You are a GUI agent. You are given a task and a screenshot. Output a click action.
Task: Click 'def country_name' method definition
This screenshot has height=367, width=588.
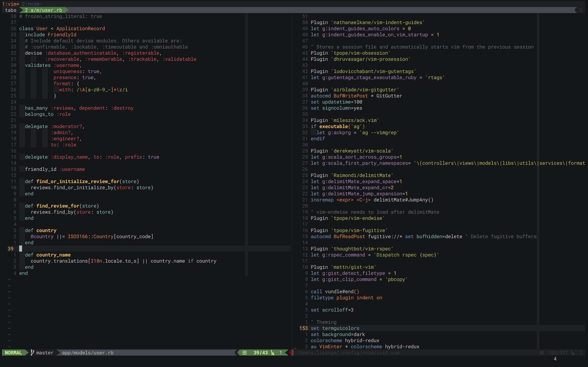click(48, 255)
